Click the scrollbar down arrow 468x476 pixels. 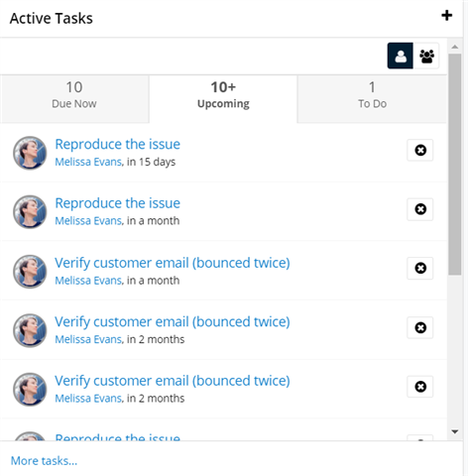(x=455, y=431)
